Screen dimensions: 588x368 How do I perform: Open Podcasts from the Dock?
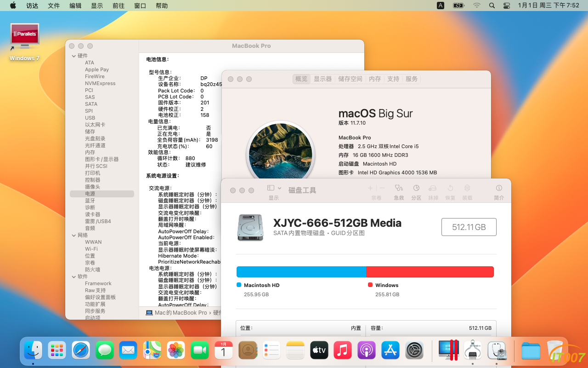point(367,351)
